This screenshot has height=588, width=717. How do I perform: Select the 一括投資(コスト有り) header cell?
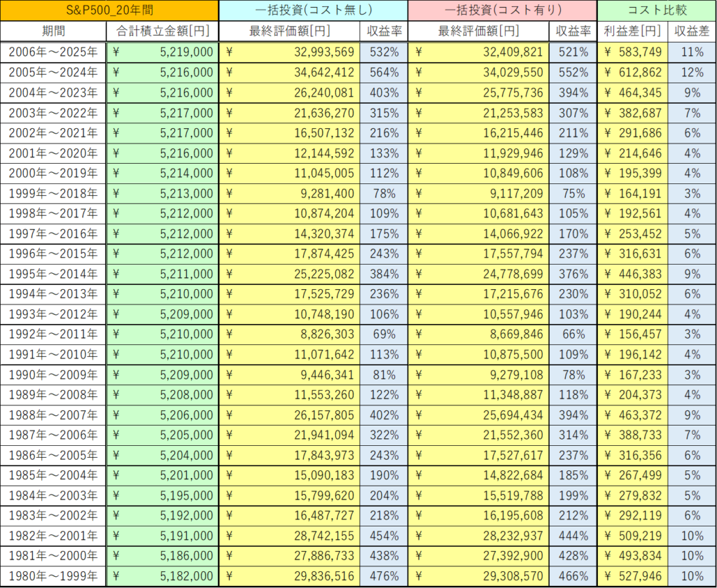pos(502,11)
